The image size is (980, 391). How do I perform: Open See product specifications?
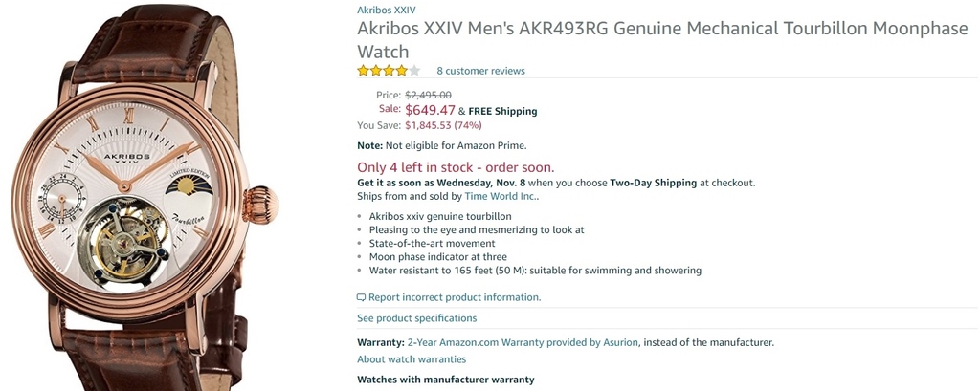416,318
